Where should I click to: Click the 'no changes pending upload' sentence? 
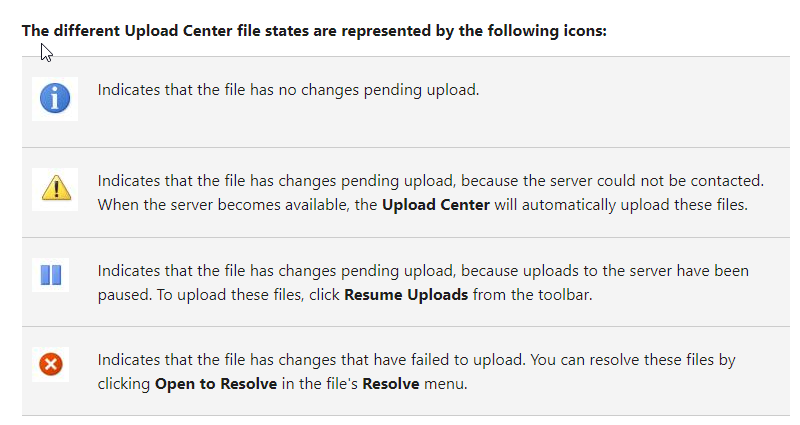coord(288,90)
